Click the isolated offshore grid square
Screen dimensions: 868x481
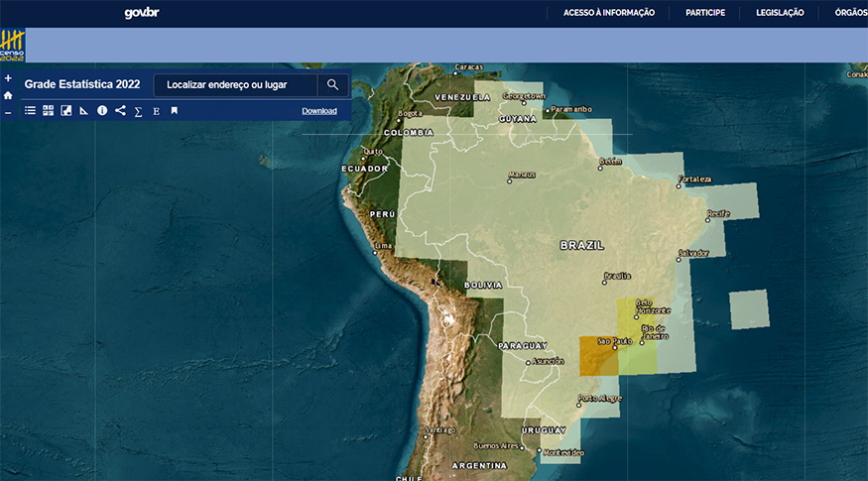click(749, 309)
